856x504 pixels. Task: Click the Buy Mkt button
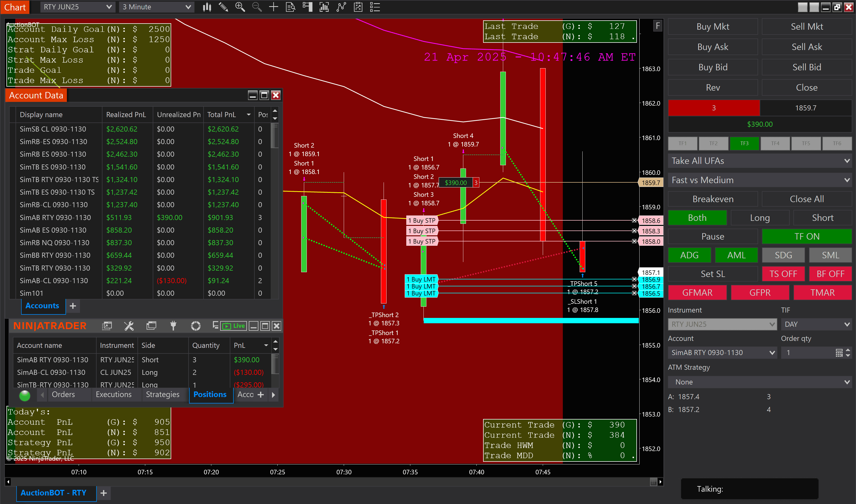pyautogui.click(x=713, y=26)
